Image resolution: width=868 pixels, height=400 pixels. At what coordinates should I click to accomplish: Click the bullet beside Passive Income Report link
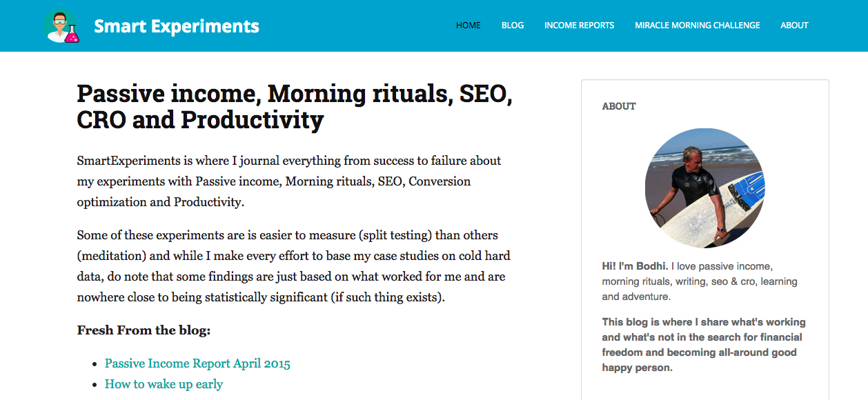click(95, 364)
